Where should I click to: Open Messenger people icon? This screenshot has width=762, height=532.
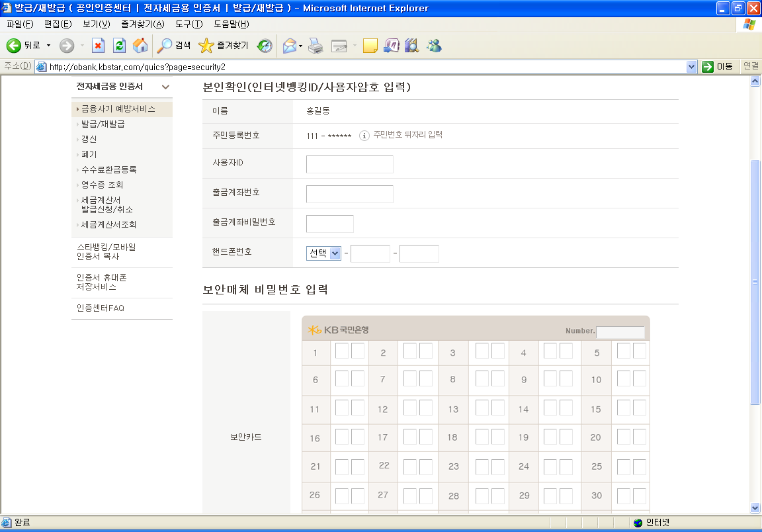[x=434, y=46]
